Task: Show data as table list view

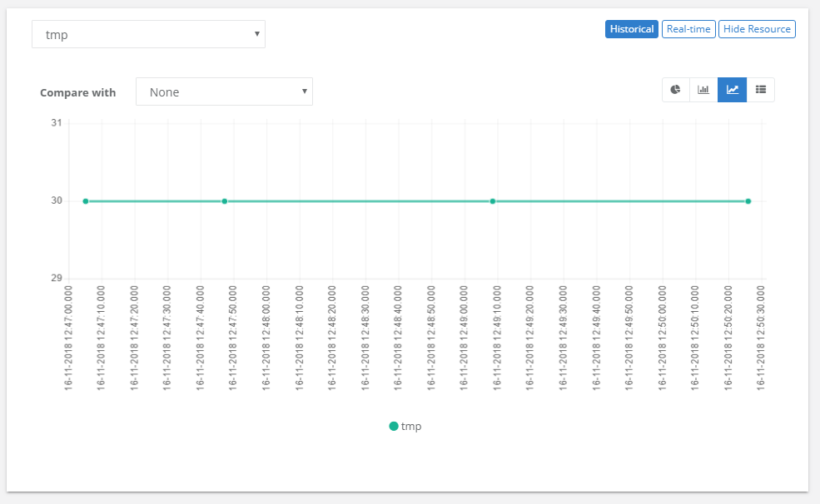Action: pos(760,90)
